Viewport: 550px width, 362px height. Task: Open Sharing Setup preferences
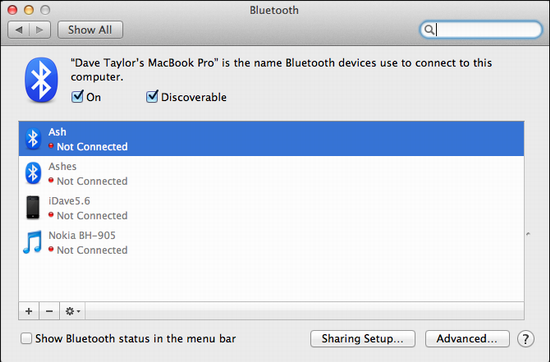(363, 339)
